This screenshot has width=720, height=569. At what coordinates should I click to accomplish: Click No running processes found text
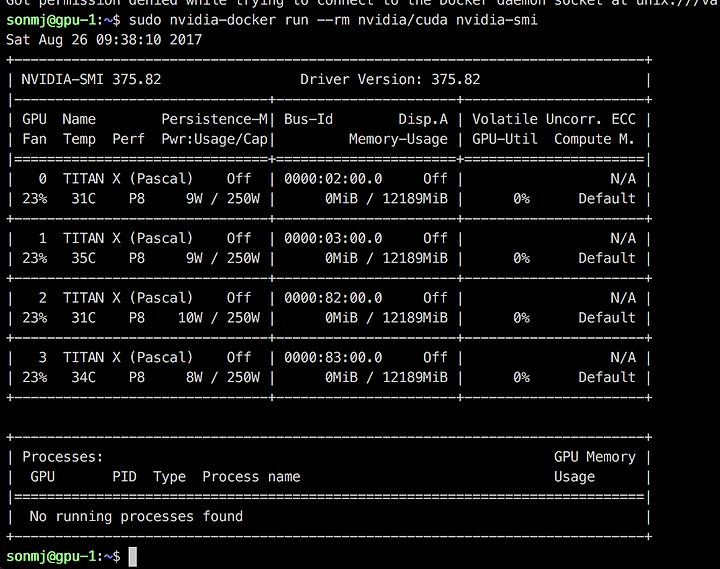point(136,517)
